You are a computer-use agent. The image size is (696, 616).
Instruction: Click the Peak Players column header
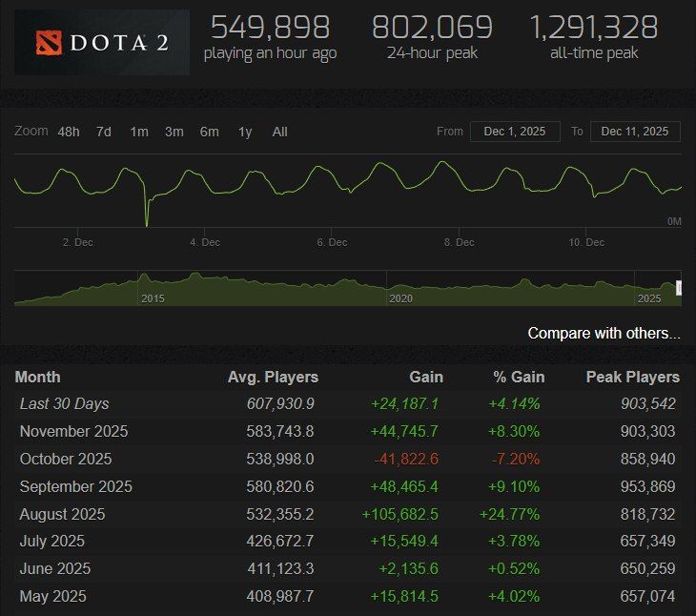pyautogui.click(x=633, y=378)
